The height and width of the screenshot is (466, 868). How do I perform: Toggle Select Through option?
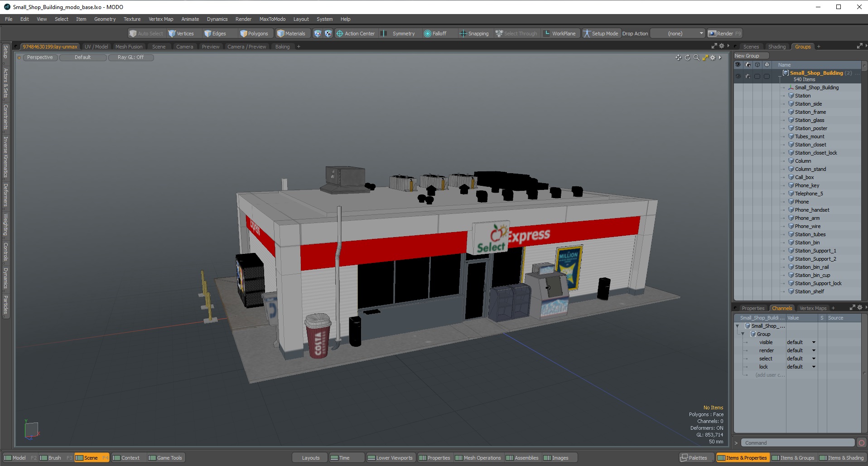(x=516, y=34)
